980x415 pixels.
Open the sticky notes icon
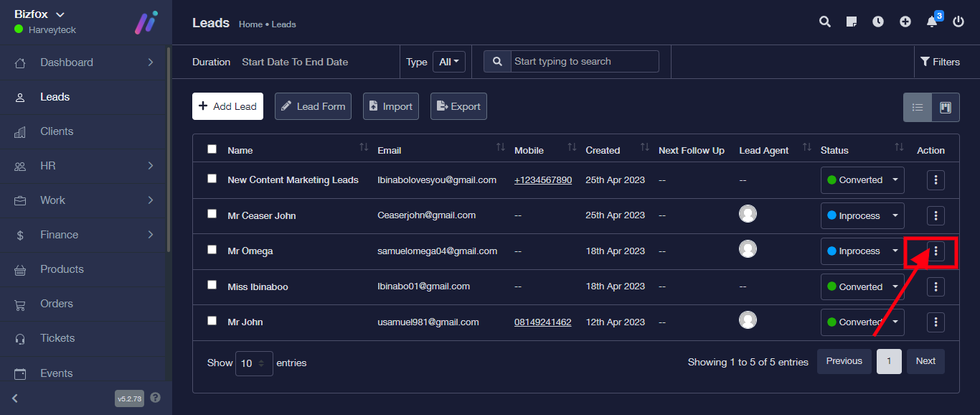[x=852, y=22]
